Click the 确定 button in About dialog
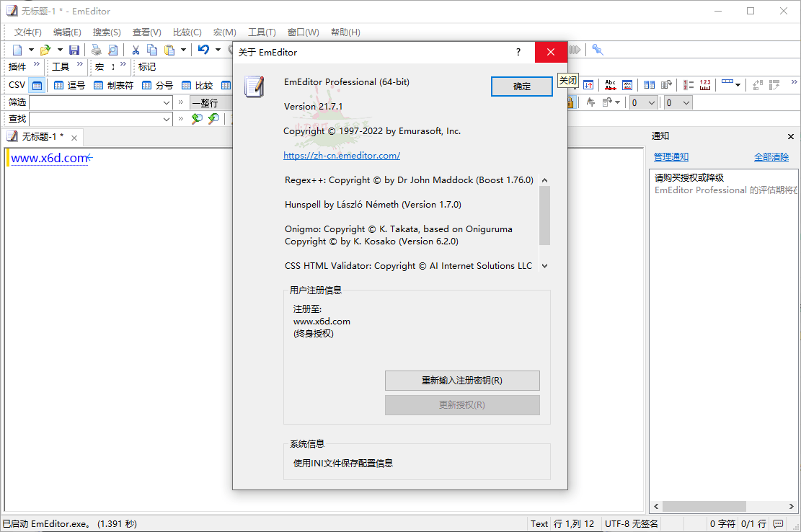This screenshot has height=532, width=801. tap(521, 86)
